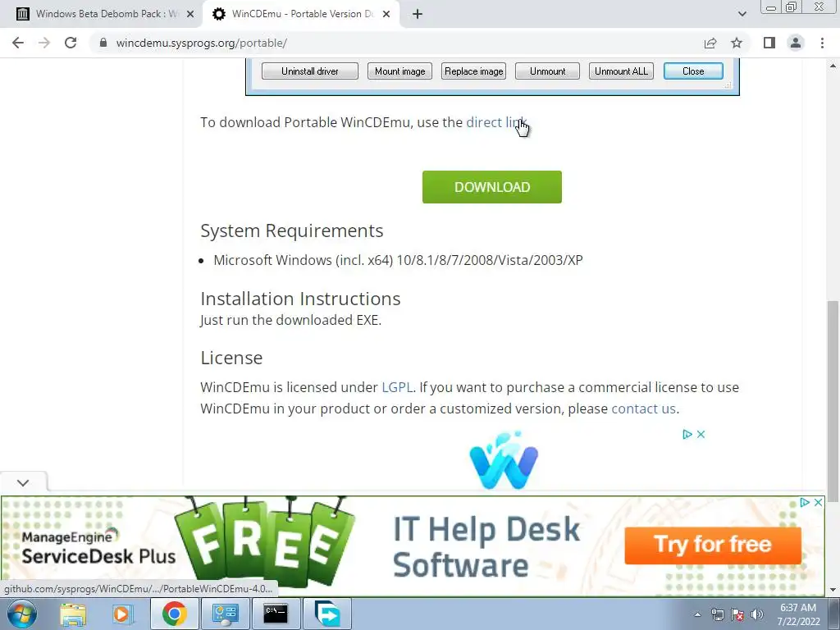Click the network tray icon
The image size is (840, 630).
coord(717,614)
